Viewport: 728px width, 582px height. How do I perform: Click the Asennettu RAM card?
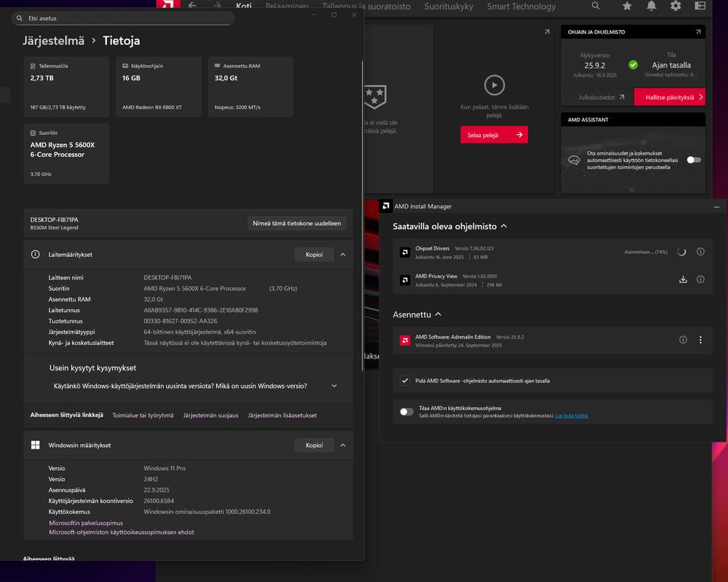(x=251, y=87)
